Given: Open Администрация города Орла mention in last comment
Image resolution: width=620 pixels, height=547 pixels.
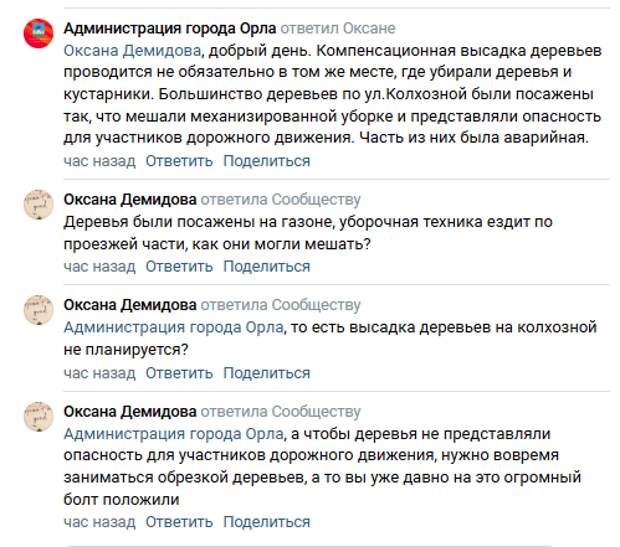Looking at the screenshot, I should (174, 434).
